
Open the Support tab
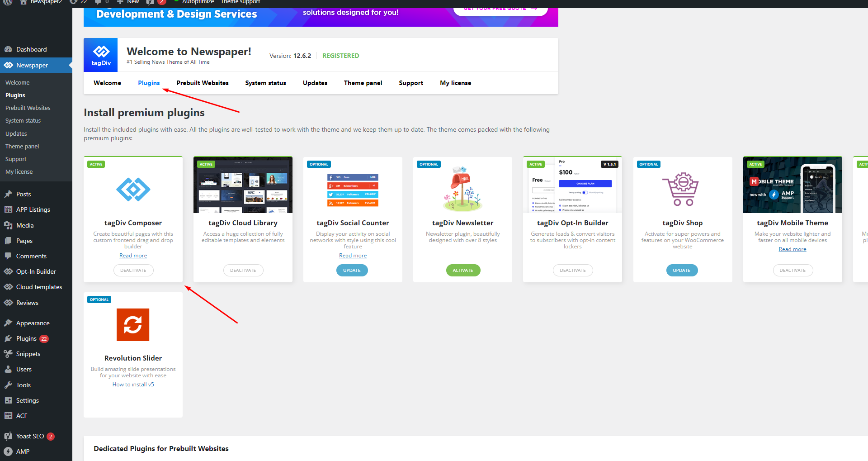pos(411,83)
